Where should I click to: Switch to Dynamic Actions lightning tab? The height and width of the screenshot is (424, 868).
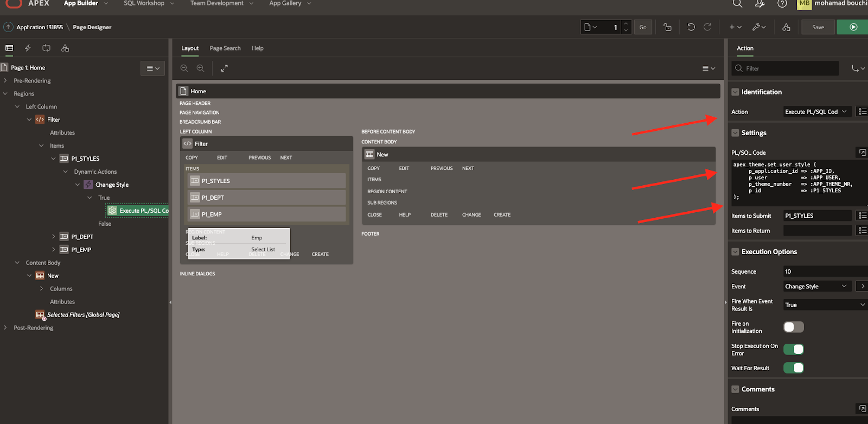28,48
